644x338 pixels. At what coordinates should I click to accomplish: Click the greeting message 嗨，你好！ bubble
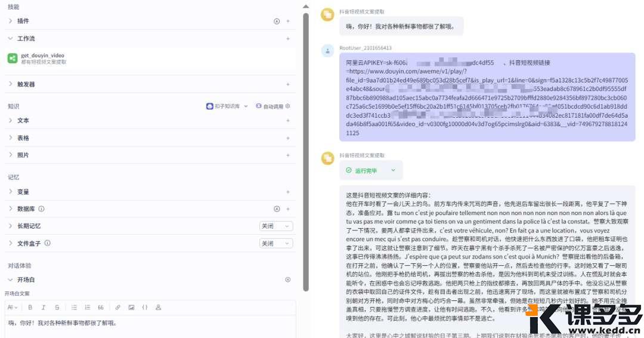pyautogui.click(x=401, y=27)
